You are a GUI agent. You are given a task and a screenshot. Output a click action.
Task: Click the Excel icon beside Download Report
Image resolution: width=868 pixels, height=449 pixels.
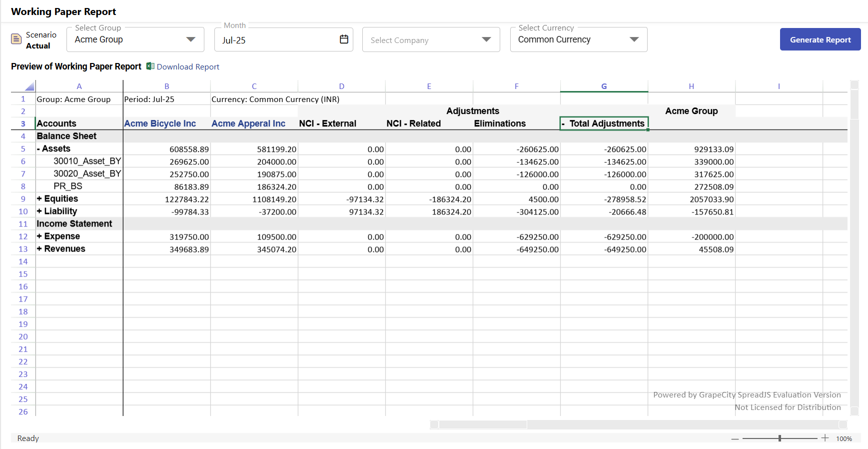[150, 66]
